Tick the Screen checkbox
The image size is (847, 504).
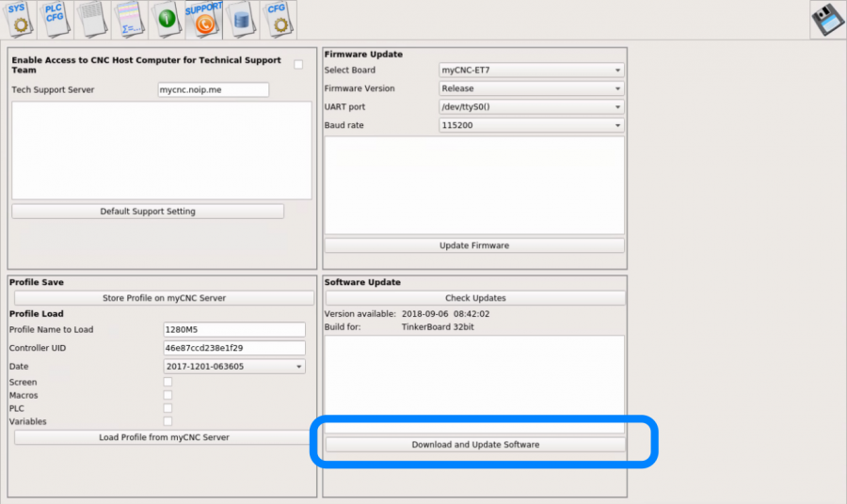(x=168, y=383)
